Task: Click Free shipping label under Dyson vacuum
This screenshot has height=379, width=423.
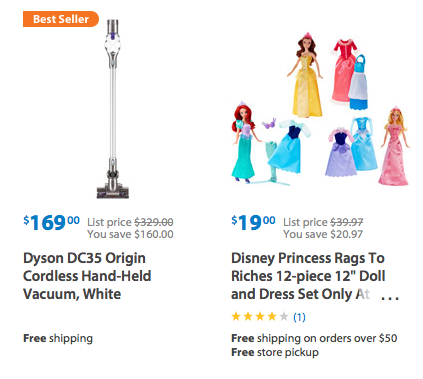Action: tap(58, 338)
